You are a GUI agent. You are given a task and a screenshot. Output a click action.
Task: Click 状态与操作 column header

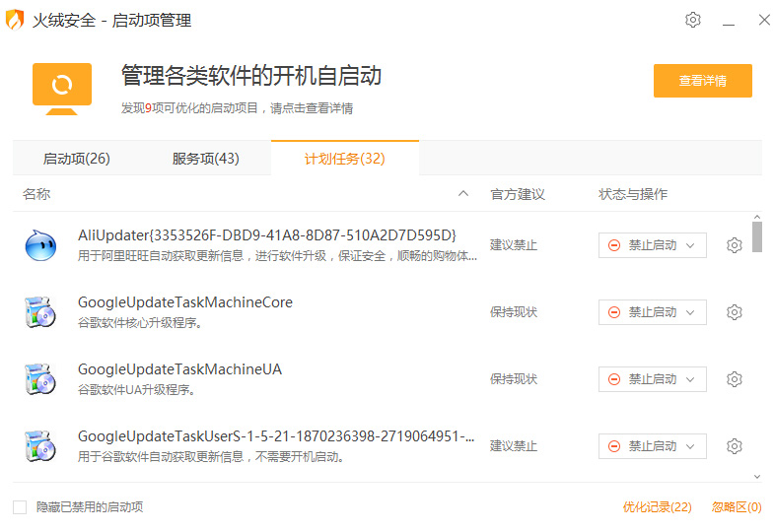[633, 194]
